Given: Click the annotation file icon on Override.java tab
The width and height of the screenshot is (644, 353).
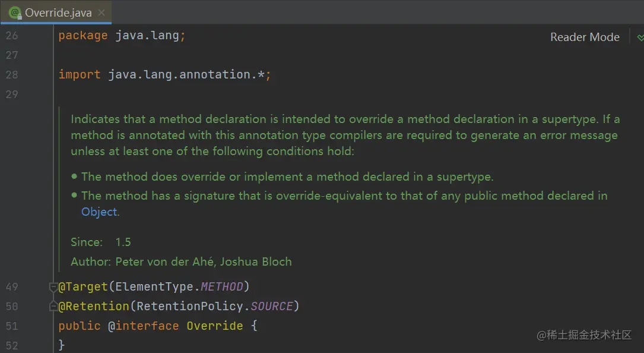Looking at the screenshot, I should [15, 12].
